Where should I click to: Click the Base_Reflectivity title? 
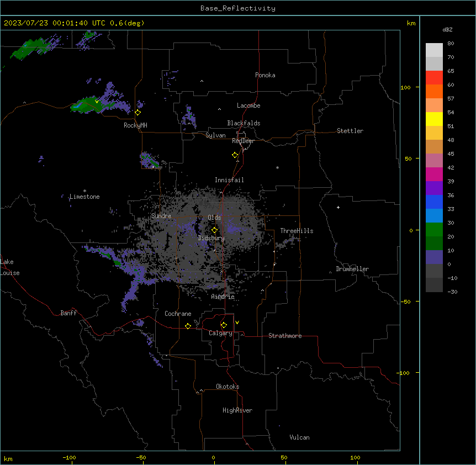[x=238, y=8]
